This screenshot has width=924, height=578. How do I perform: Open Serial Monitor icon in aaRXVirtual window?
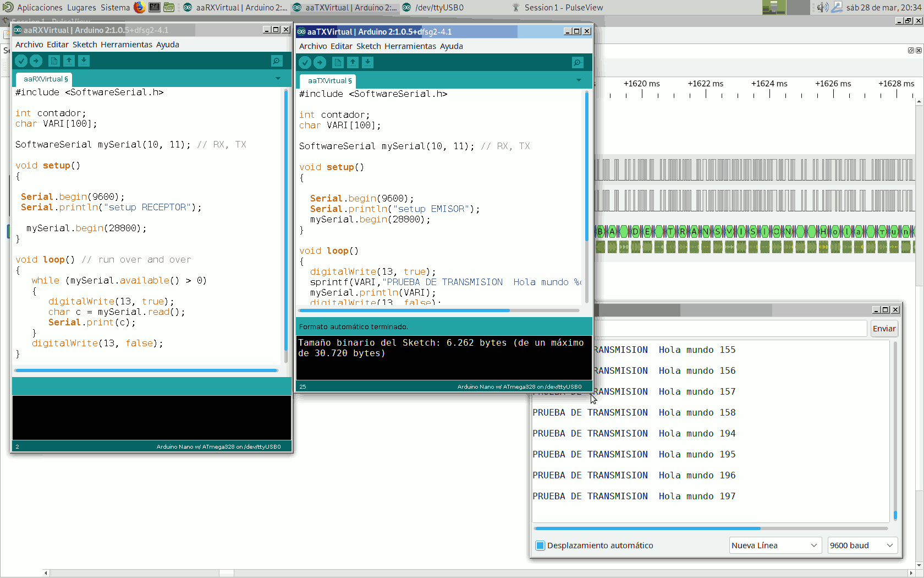pos(277,61)
